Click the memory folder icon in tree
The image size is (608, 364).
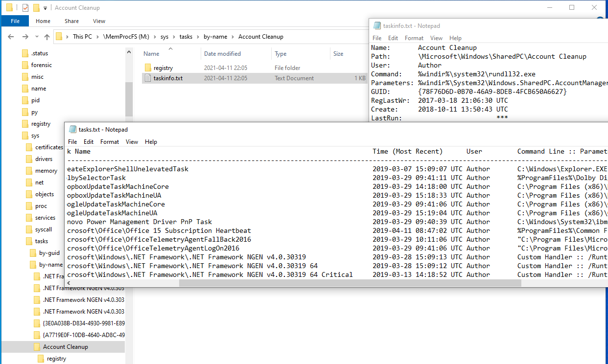pos(29,171)
